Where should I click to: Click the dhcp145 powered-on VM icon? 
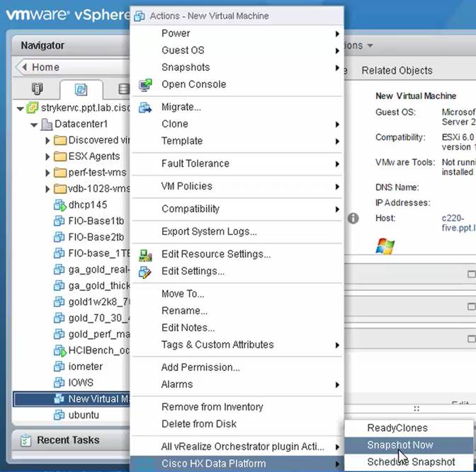[x=59, y=205]
